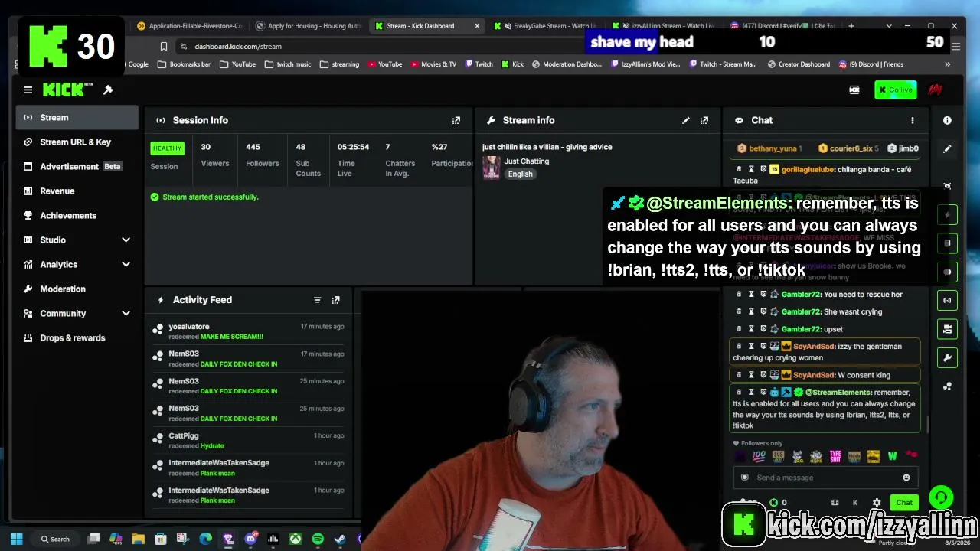This screenshot has height=551, width=980.
Task: Pop out the Activity Feed panel
Action: click(x=335, y=300)
